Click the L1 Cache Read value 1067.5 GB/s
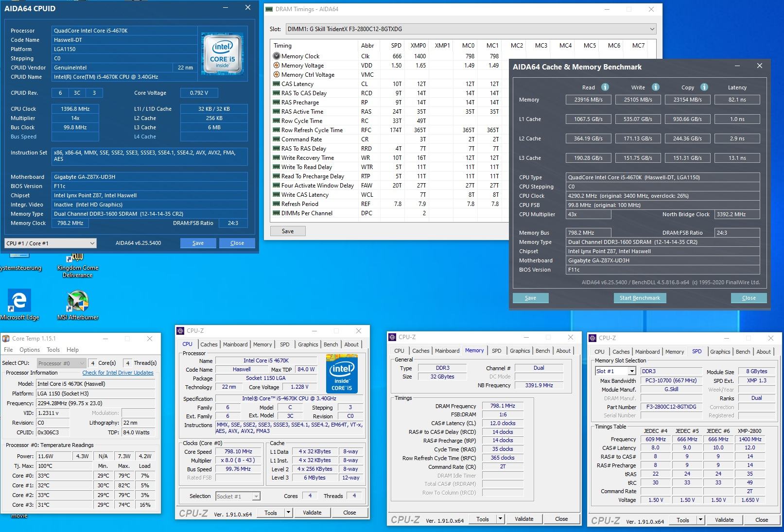This screenshot has width=784, height=532. (x=588, y=119)
